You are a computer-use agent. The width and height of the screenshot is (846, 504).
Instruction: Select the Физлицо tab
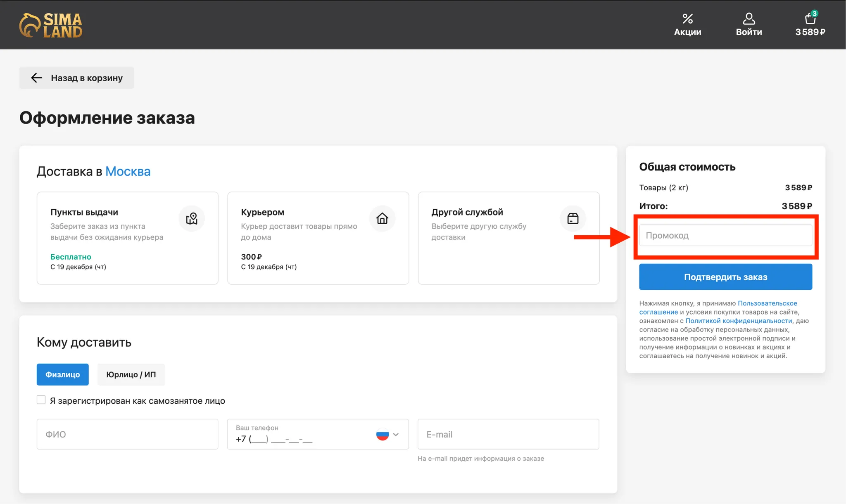tap(63, 374)
